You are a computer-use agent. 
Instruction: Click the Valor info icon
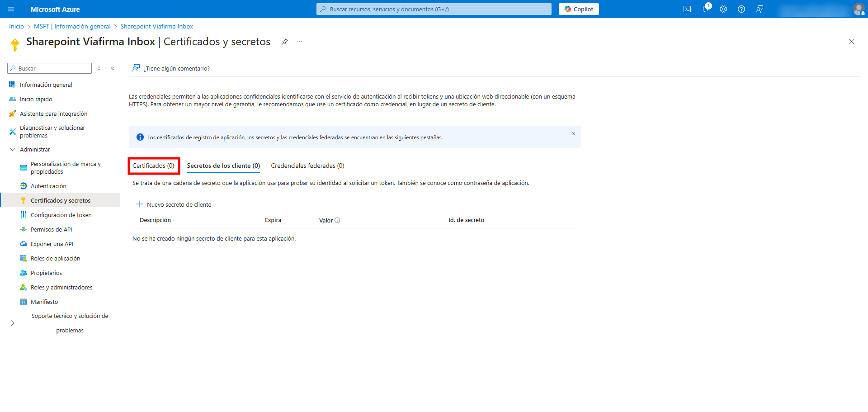click(337, 220)
